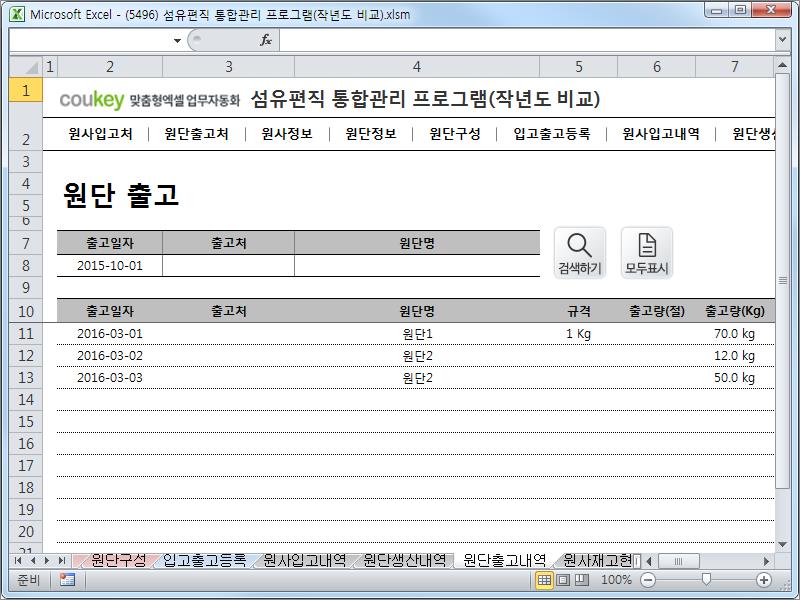Click the 원단정보 navigation link
The image size is (800, 600).
point(371,134)
